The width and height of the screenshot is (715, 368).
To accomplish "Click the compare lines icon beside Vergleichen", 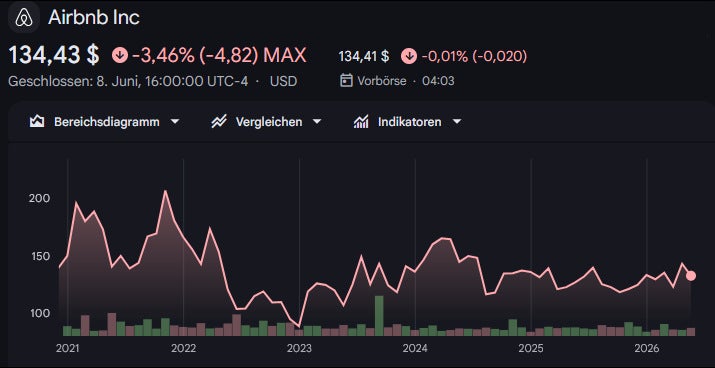I will [x=219, y=122].
